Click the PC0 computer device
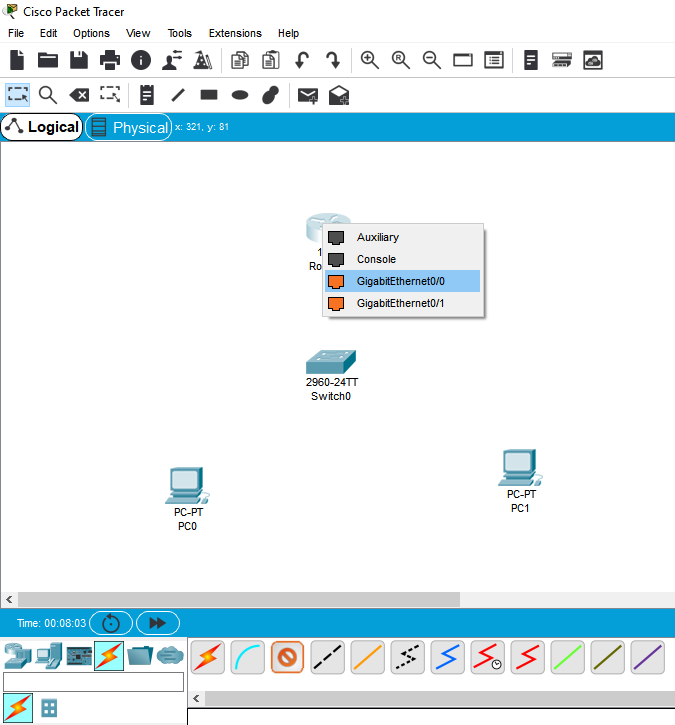This screenshot has width=675, height=725. 187,485
